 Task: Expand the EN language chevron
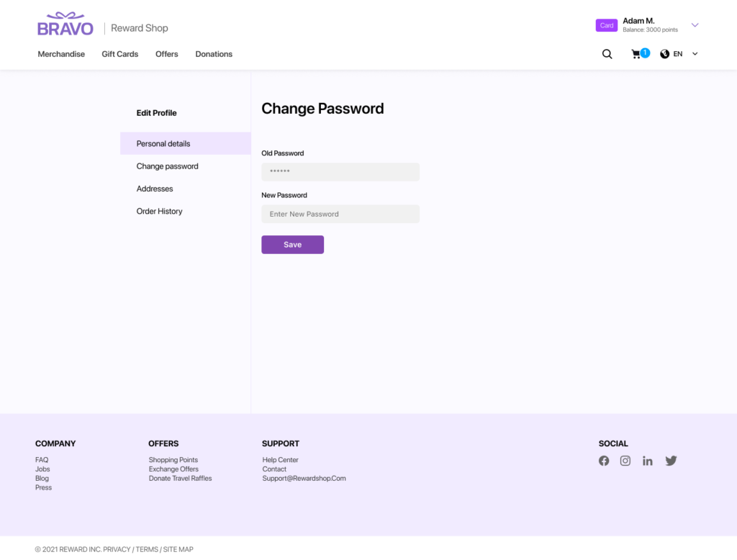click(695, 54)
